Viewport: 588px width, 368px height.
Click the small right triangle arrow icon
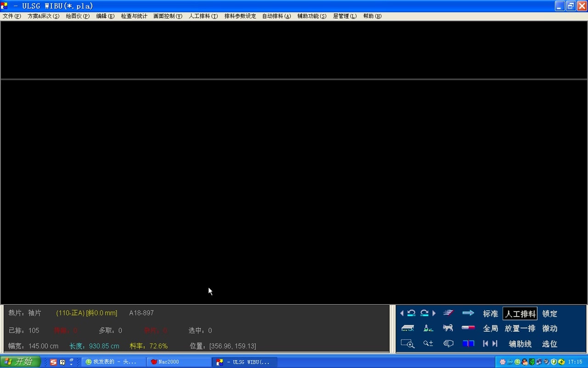[434, 313]
